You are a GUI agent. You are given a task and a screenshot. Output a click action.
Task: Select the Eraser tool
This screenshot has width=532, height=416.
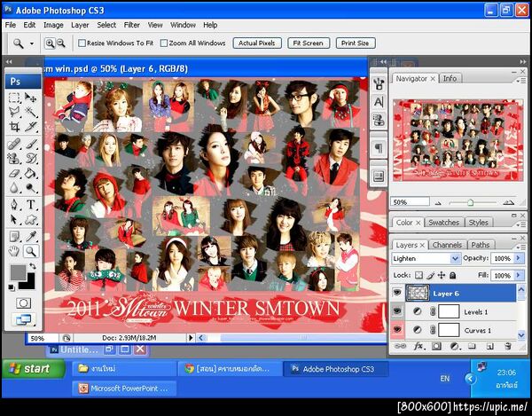(x=14, y=173)
